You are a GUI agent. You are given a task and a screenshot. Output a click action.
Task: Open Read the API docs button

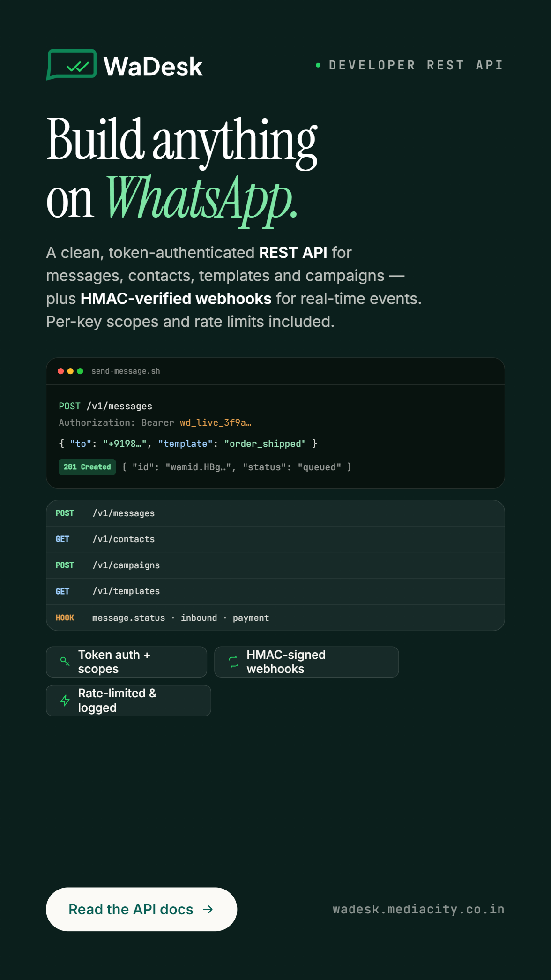click(141, 909)
